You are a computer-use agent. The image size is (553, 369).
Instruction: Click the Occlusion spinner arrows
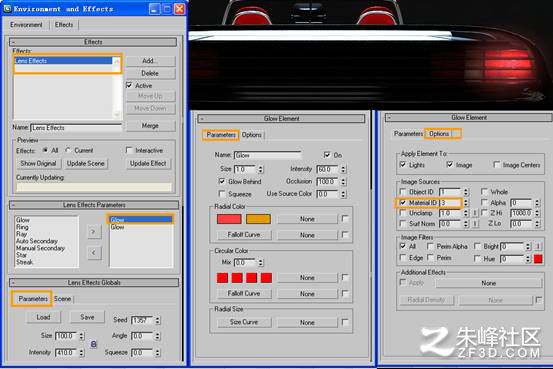[x=343, y=182]
